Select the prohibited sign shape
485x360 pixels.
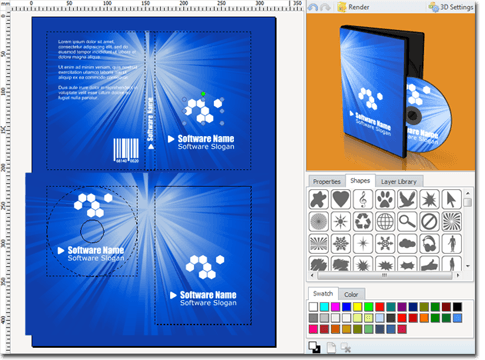point(429,221)
